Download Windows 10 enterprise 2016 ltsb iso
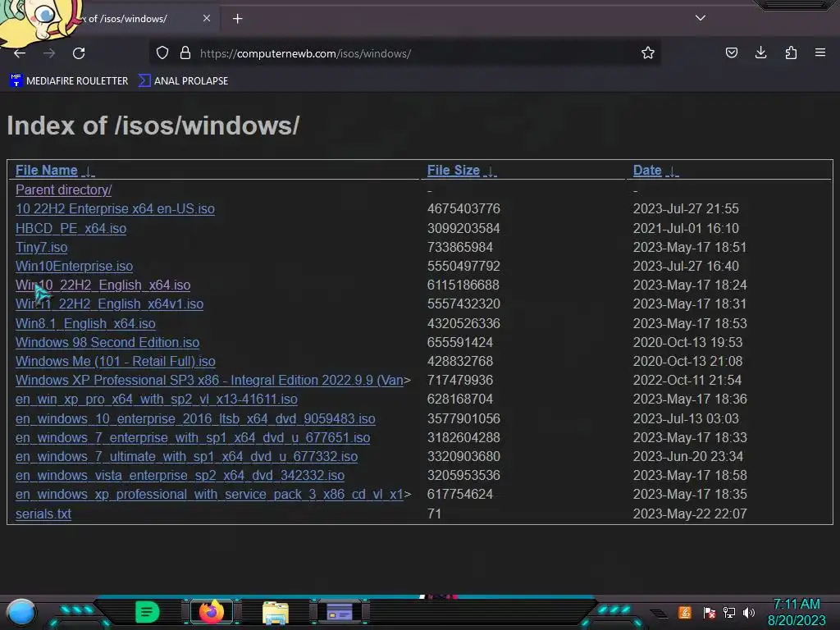The height and width of the screenshot is (630, 840). click(195, 418)
